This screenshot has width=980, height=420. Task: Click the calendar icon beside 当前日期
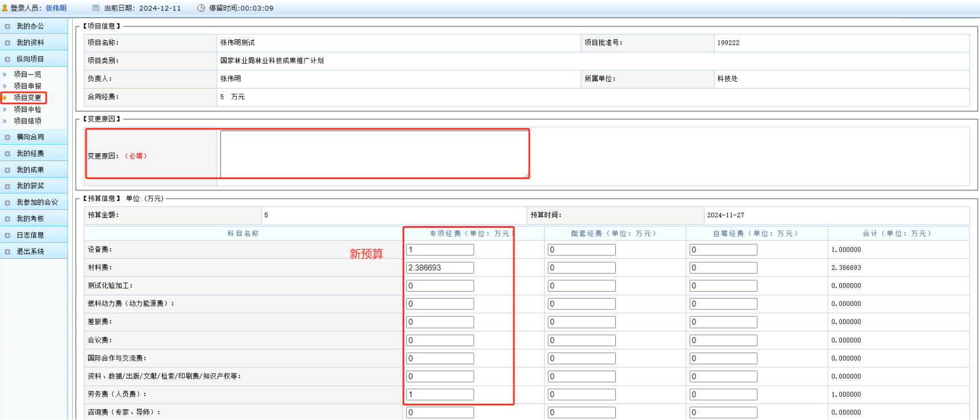95,8
